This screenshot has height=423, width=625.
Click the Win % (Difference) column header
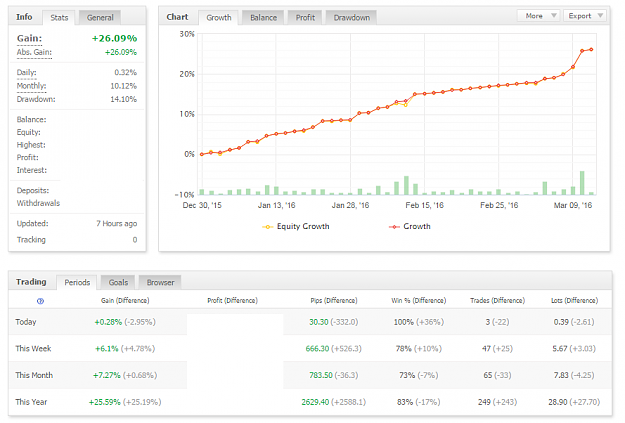419,301
